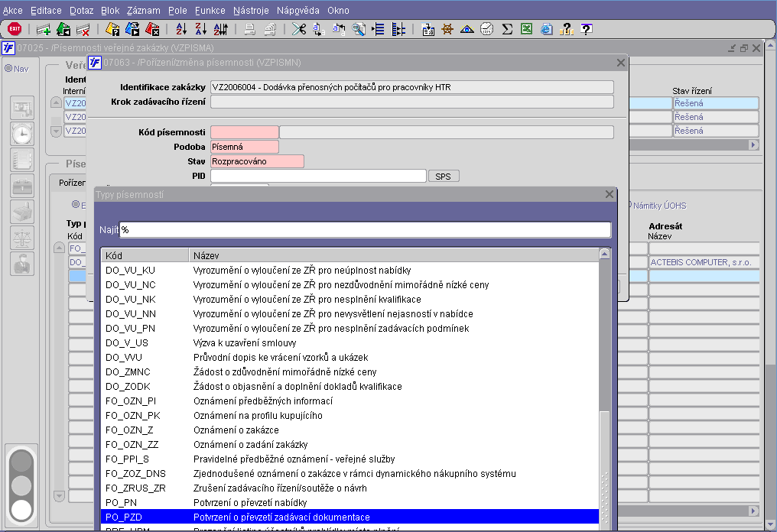Select the Nav radio button
The width and height of the screenshot is (777, 532).
[x=9, y=68]
